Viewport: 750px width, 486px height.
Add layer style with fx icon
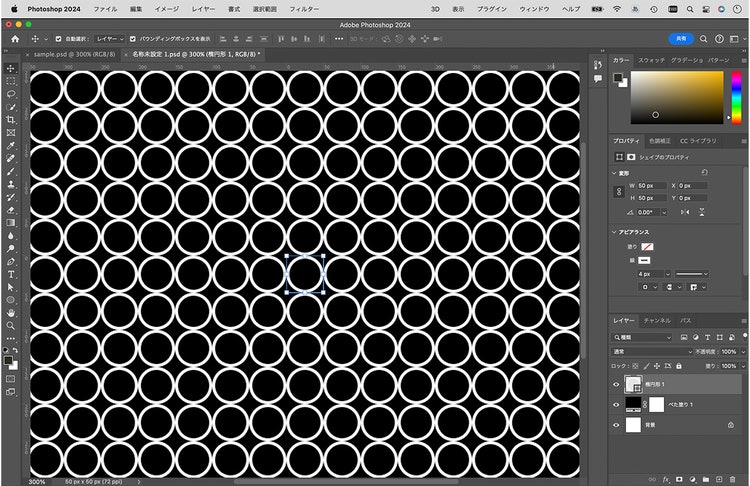click(x=666, y=479)
